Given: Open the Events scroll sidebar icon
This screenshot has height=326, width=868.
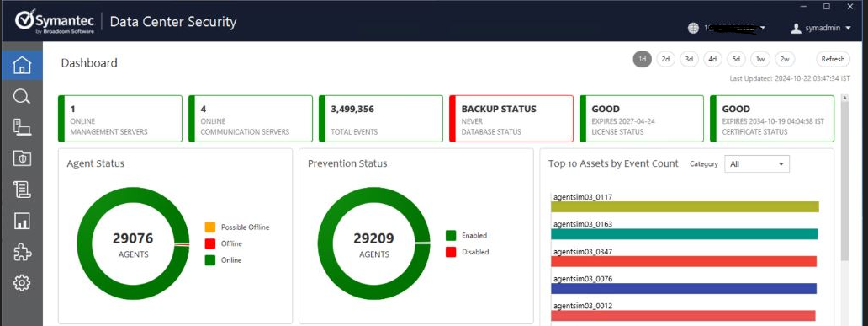Looking at the screenshot, I should tap(22, 190).
